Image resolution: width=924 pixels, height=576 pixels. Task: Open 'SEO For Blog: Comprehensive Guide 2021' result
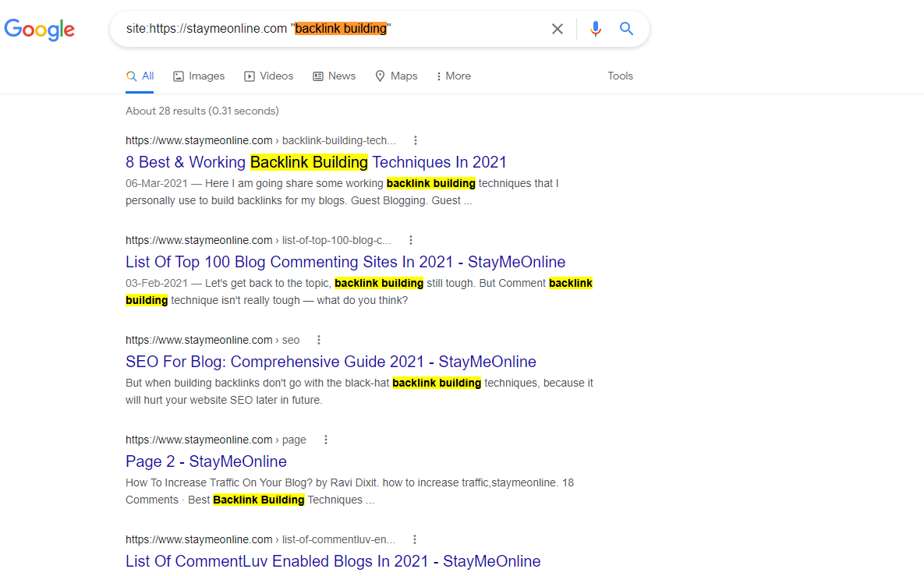(x=331, y=362)
